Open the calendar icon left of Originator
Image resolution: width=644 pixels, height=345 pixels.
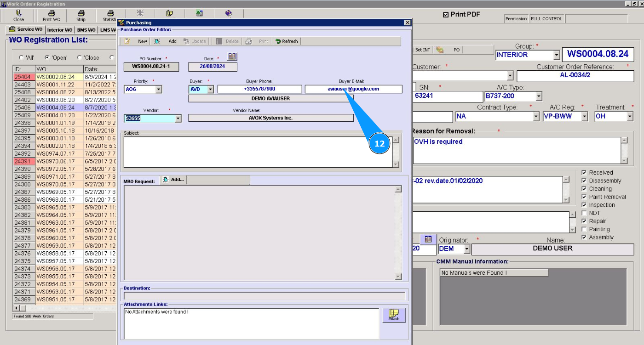point(428,239)
